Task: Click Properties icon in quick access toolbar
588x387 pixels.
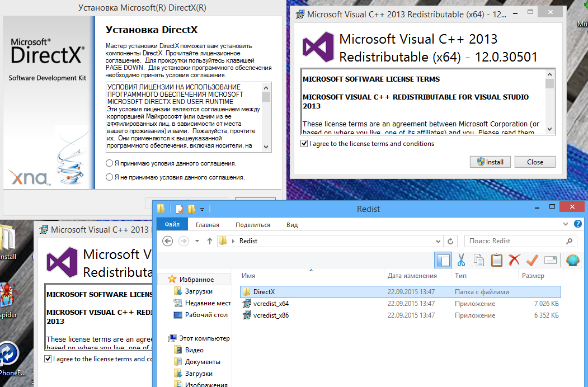Action: (179, 209)
